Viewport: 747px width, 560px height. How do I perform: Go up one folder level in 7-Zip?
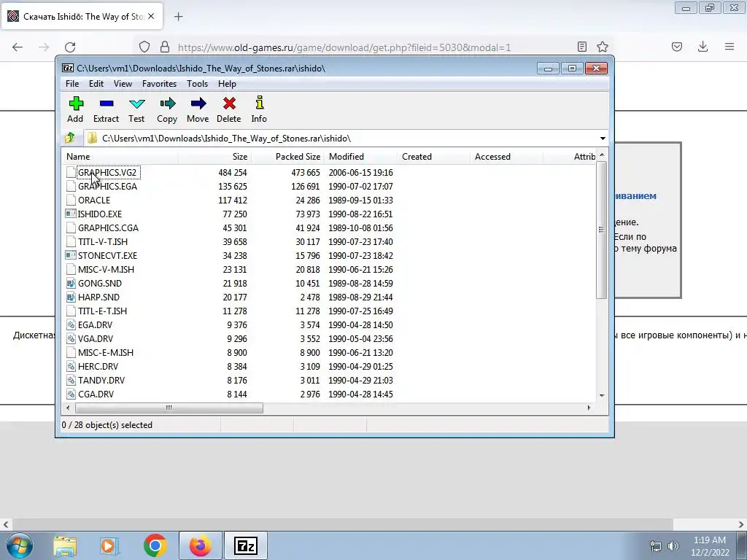[x=70, y=138]
